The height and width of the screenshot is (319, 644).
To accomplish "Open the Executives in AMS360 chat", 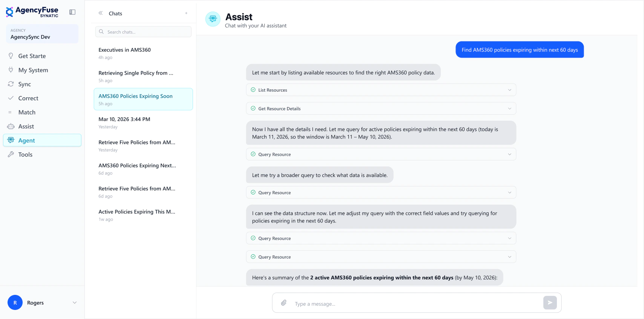I will [x=143, y=53].
